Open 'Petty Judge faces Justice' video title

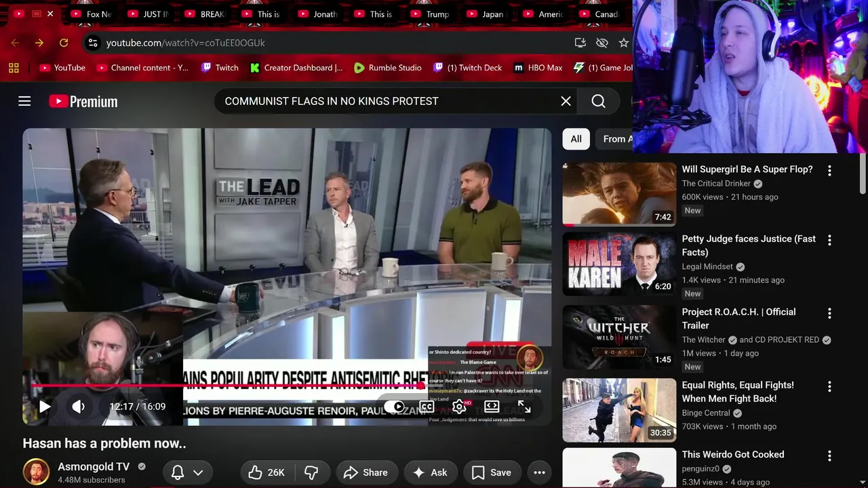[749, 245]
